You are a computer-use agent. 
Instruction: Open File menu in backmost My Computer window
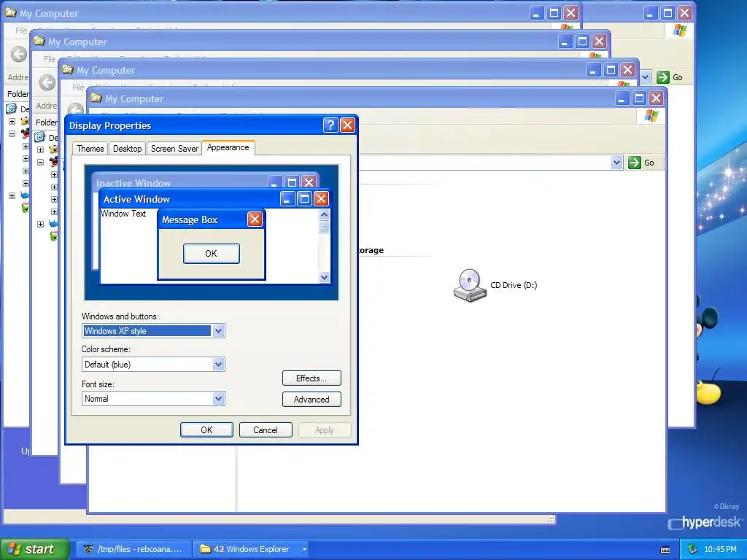(21, 31)
